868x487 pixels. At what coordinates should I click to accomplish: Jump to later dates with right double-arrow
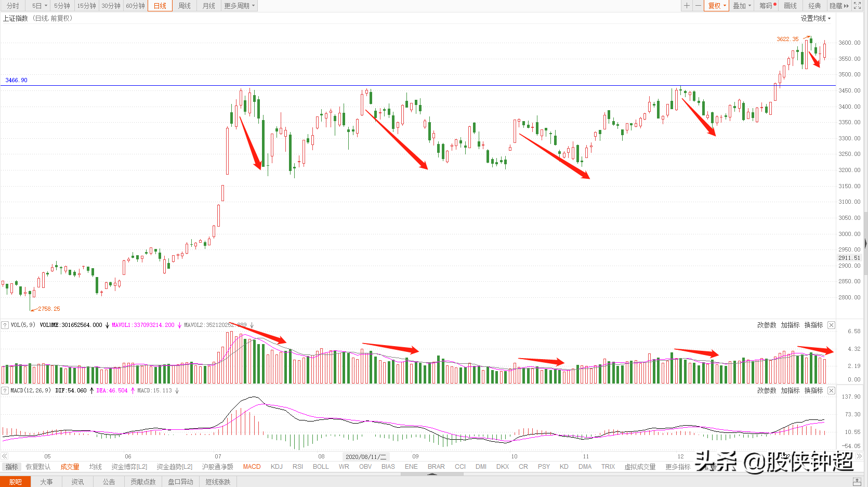tap(859, 456)
